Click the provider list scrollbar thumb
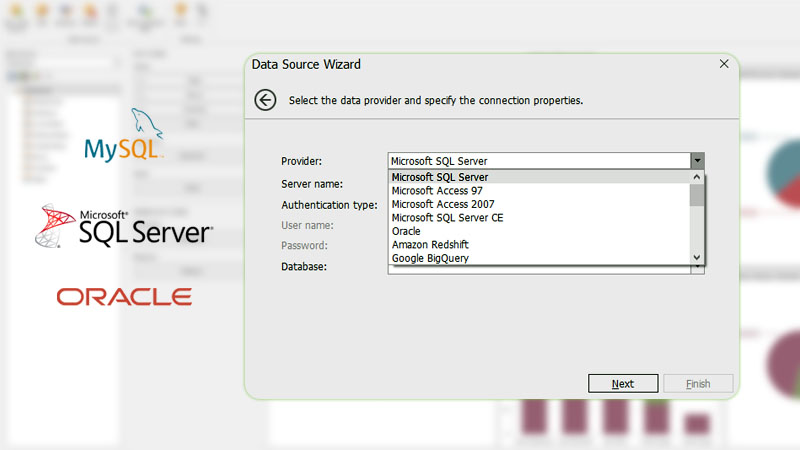The image size is (800, 450). click(x=697, y=195)
